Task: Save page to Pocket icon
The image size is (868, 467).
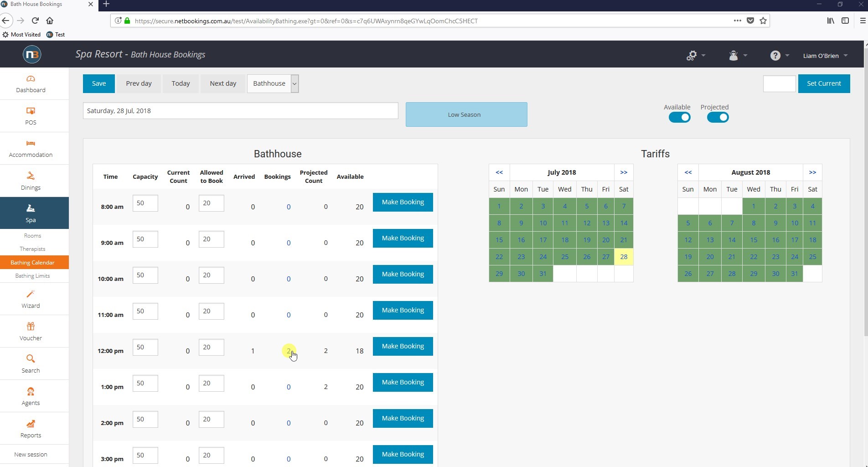Action: tap(750, 21)
